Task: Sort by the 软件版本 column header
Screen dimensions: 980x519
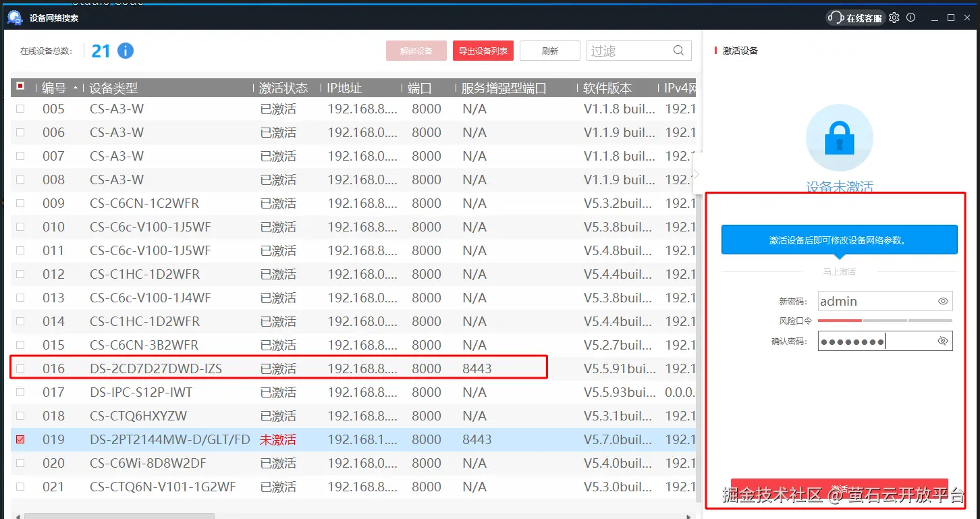Action: pyautogui.click(x=607, y=88)
